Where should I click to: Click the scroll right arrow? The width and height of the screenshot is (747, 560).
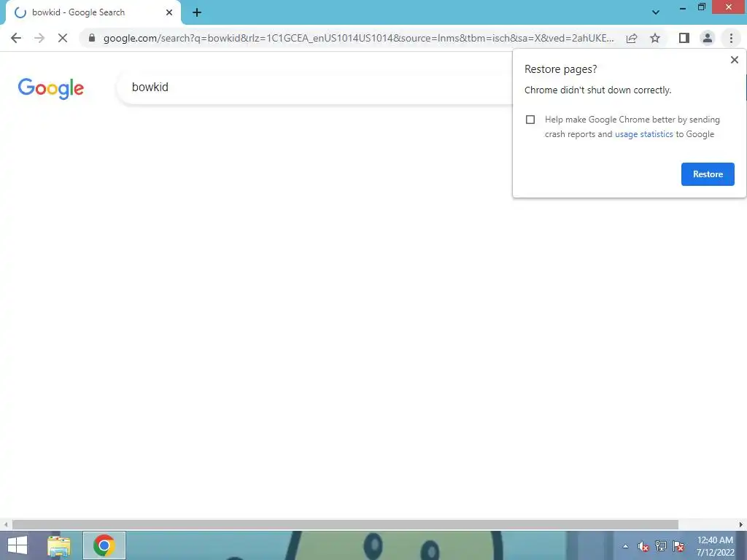click(x=741, y=525)
